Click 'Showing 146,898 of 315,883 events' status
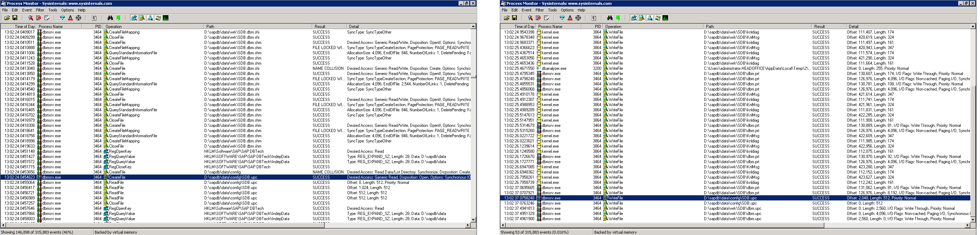 coord(37,232)
